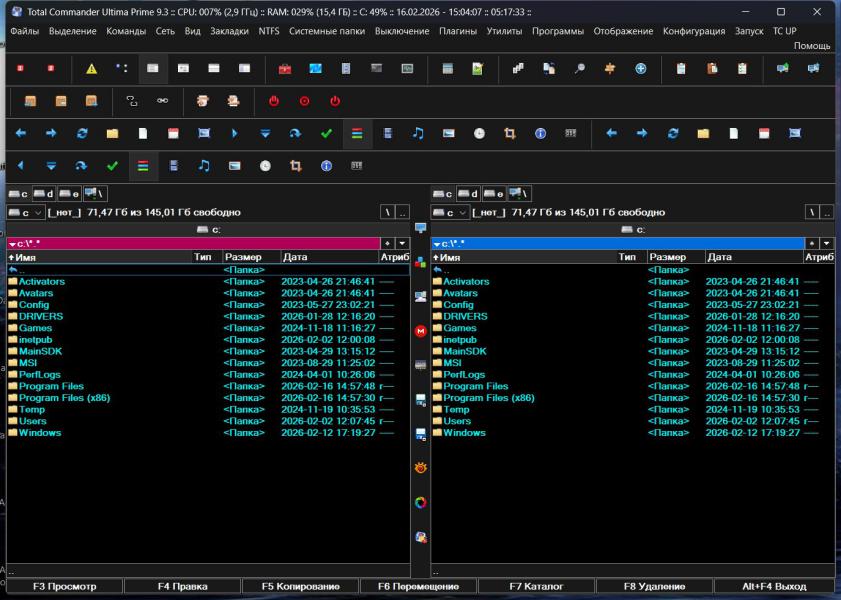This screenshot has width=841, height=600.
Task: Click the chain link icon in second toolbar row
Action: (x=162, y=101)
